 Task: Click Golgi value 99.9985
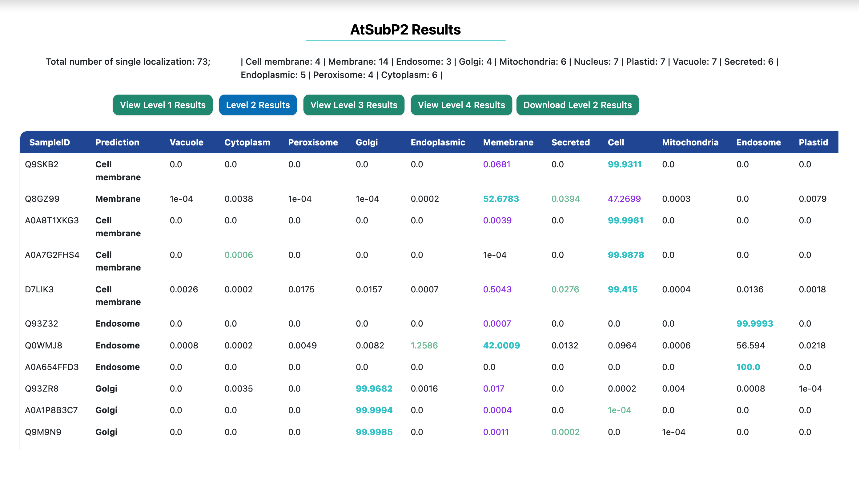374,432
